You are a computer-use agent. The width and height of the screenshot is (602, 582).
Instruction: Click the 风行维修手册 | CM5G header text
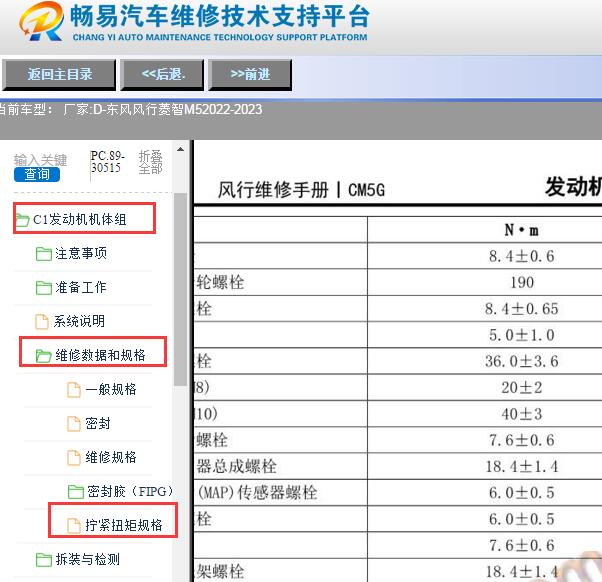pos(301,190)
